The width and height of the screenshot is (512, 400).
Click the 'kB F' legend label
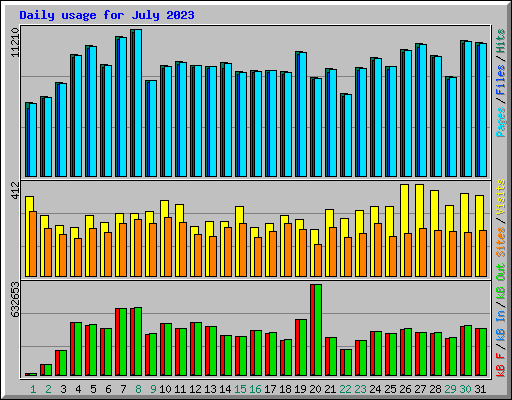[501, 365]
